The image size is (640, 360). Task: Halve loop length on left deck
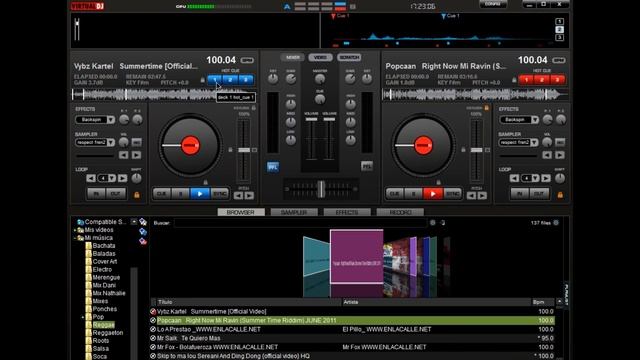tap(91, 178)
